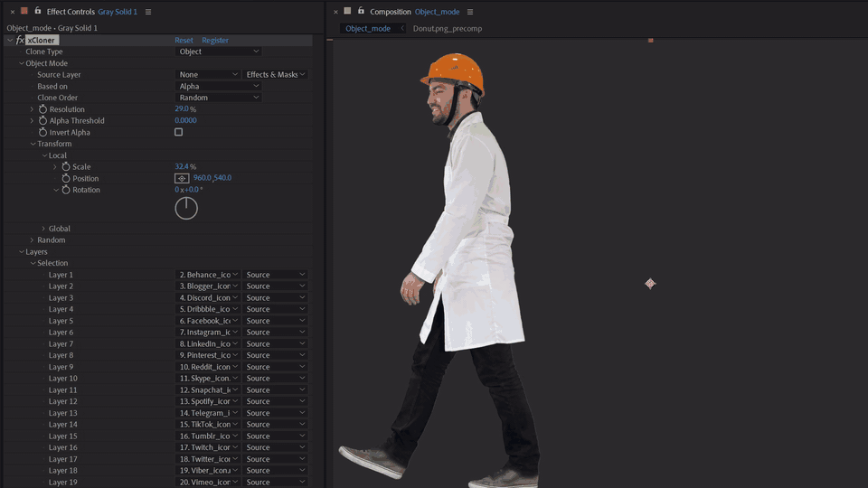Click the Reset link for xCloner
Viewport: 868px width, 488px height.
pyautogui.click(x=184, y=41)
